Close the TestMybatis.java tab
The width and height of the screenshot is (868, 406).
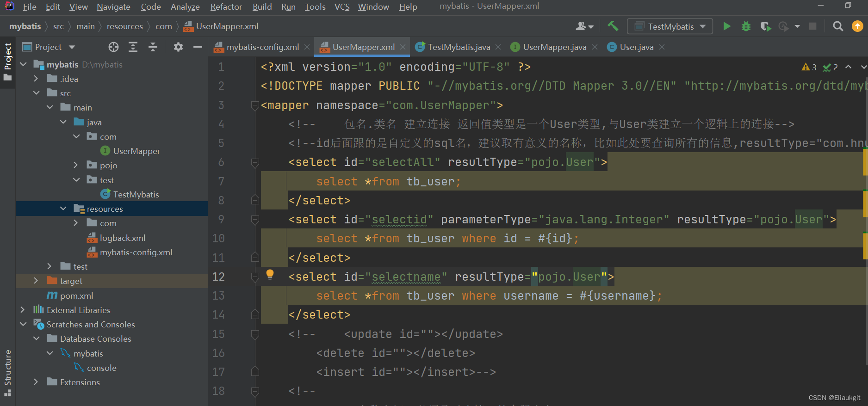click(x=498, y=47)
